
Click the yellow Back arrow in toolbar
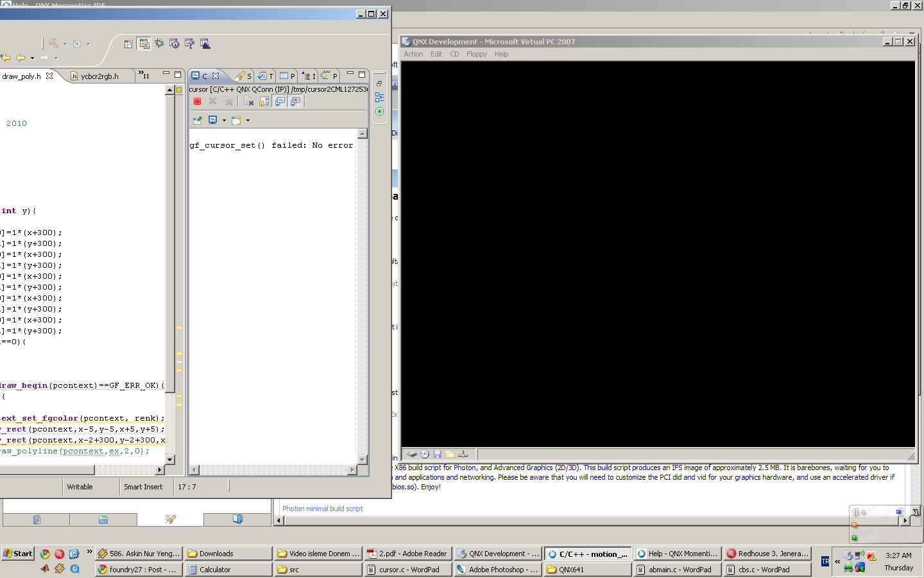tap(21, 58)
